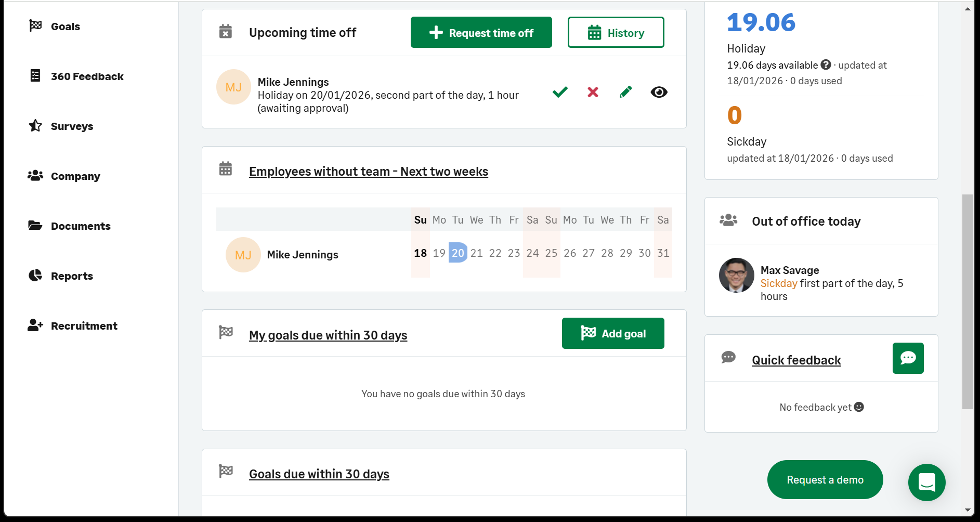
Task: Edit Mike Jennings' holiday with pencil icon
Action: (x=626, y=92)
